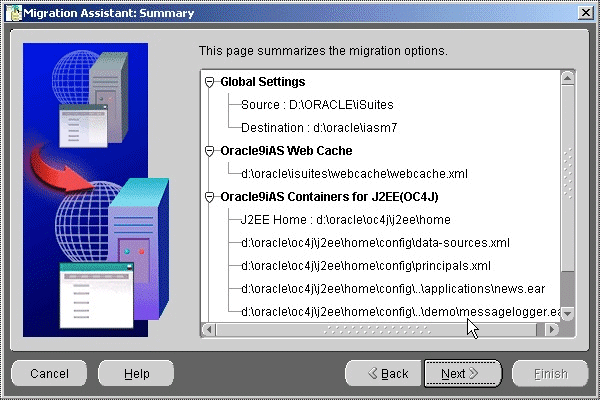Click the Cancel button
Image resolution: width=600 pixels, height=400 pixels.
pos(49,373)
